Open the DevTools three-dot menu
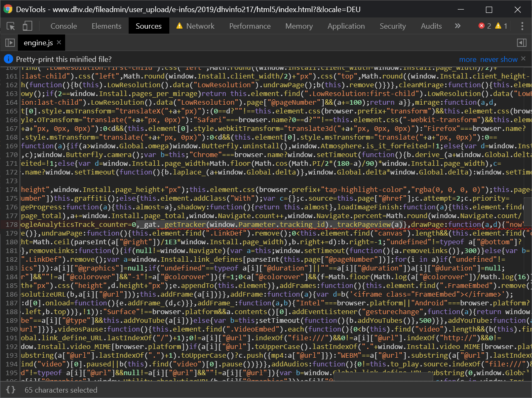532x398 pixels. (x=522, y=26)
